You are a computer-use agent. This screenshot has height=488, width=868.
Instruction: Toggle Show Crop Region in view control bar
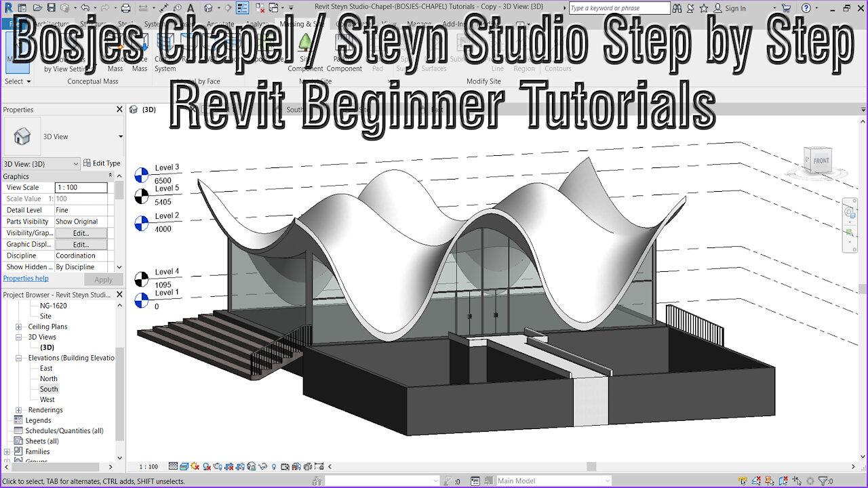(x=239, y=466)
